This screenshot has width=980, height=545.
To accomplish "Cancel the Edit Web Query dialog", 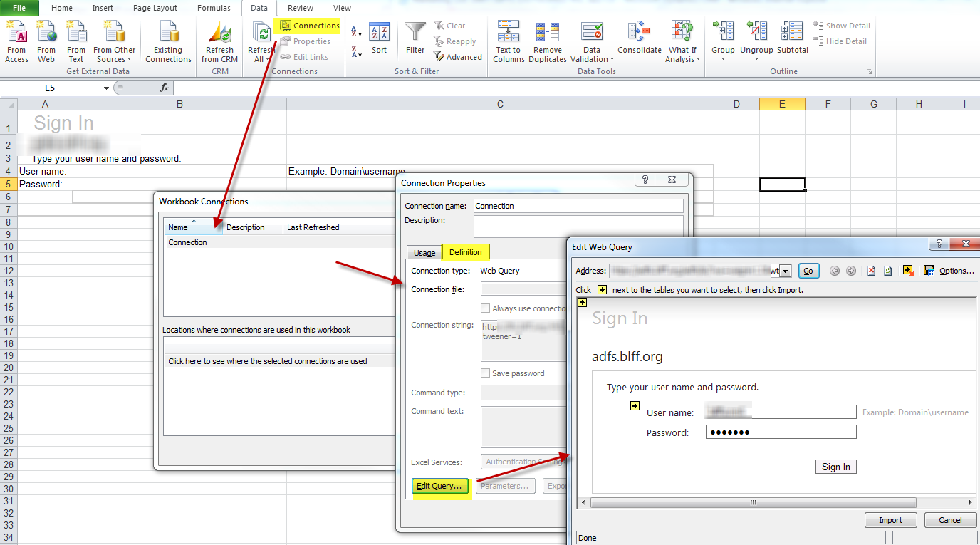I will 950,520.
